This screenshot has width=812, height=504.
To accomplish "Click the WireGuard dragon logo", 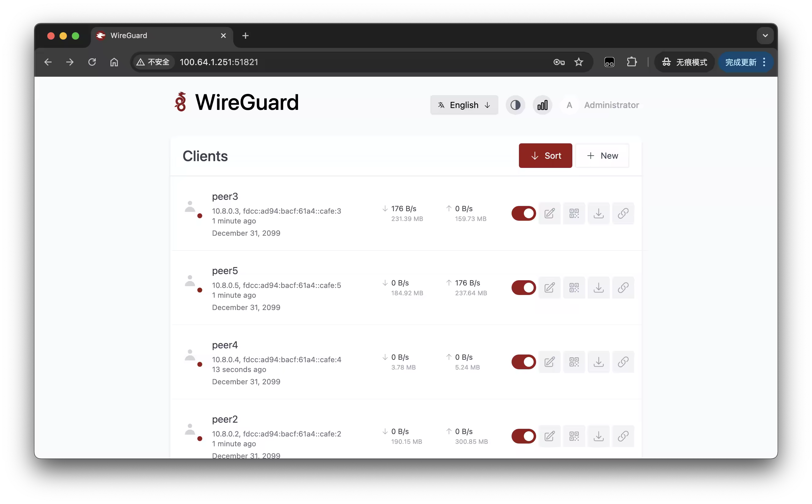I will coord(180,102).
